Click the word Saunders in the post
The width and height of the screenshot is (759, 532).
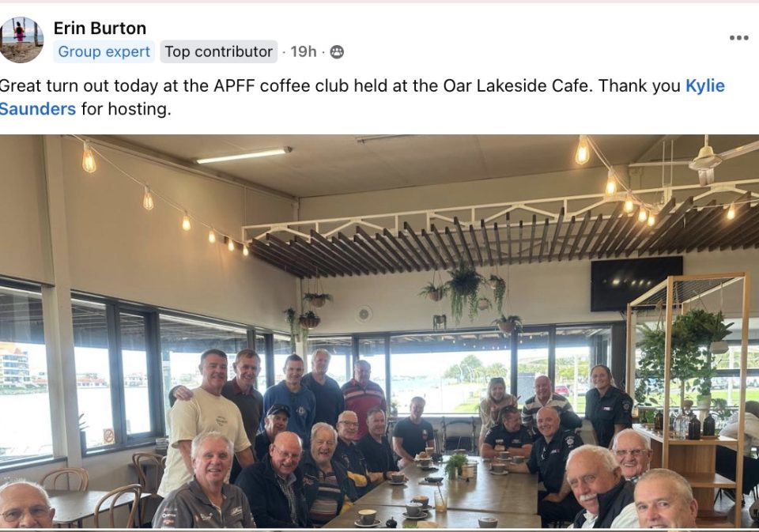pyautogui.click(x=38, y=109)
